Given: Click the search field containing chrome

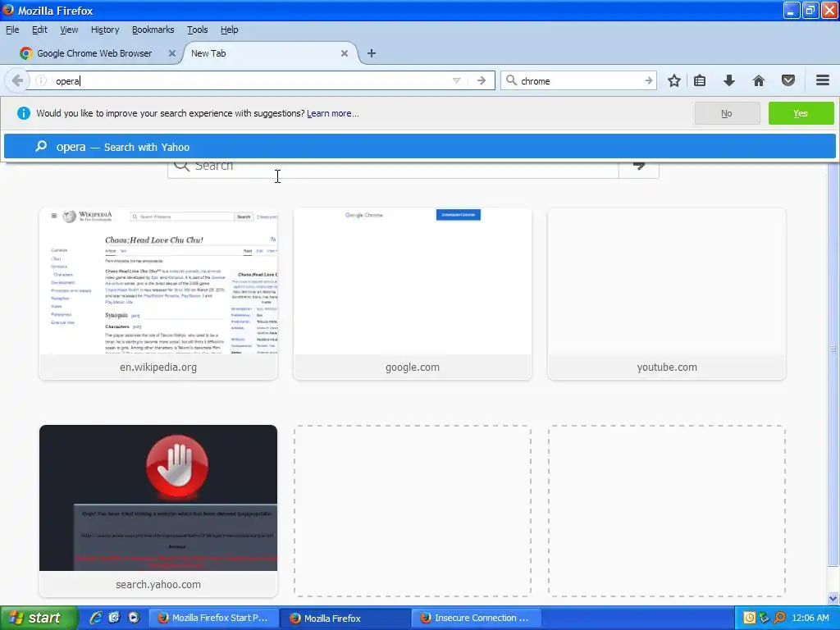Looking at the screenshot, I should click(580, 81).
